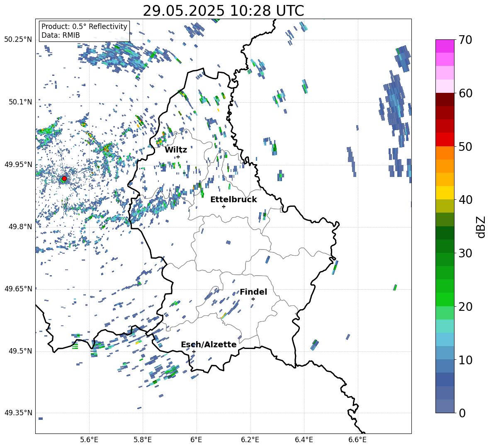Click the 50.25°N latitude label
This screenshot has height=448, width=491.
point(18,40)
